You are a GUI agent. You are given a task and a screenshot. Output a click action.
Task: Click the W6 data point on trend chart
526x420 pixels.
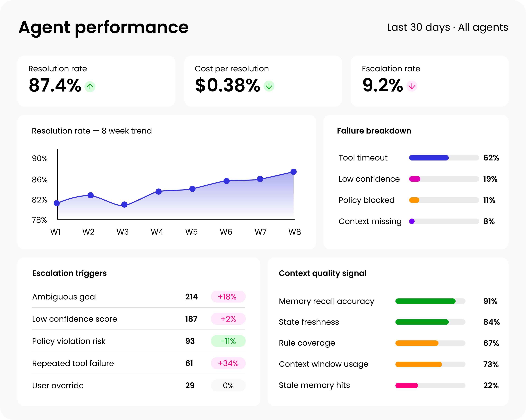pyautogui.click(x=226, y=181)
